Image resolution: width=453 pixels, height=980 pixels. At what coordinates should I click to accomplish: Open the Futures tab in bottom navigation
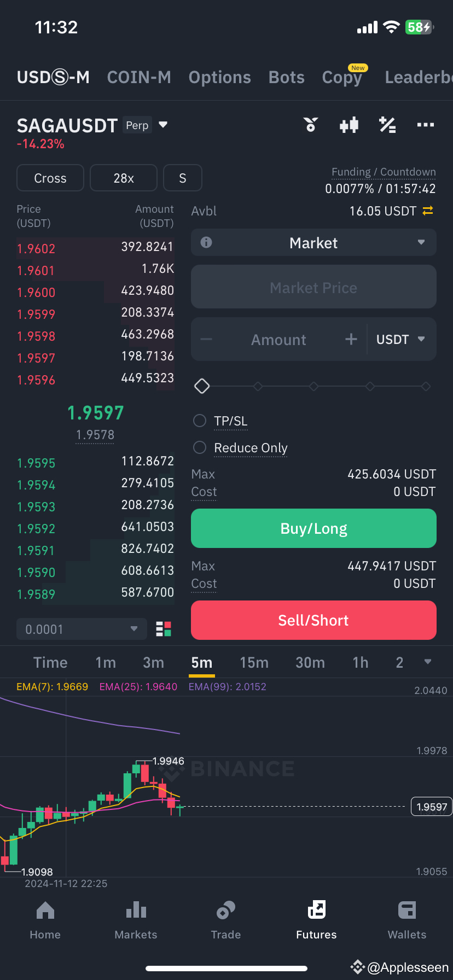(x=316, y=920)
